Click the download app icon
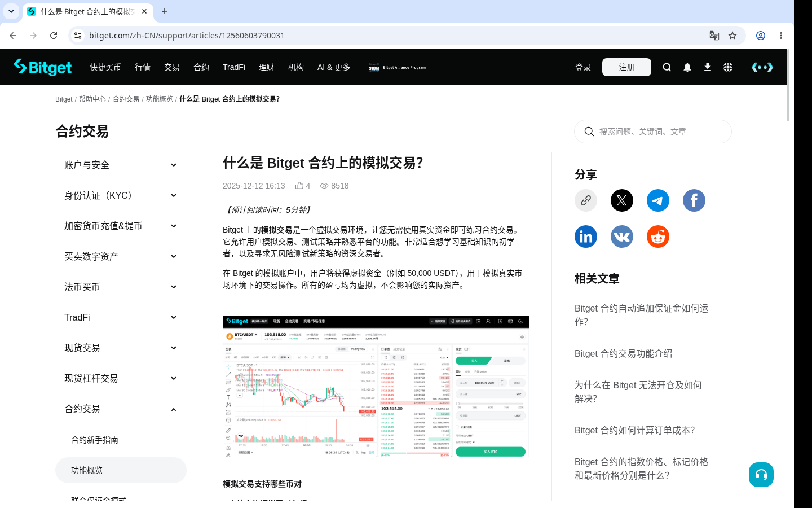Screen dimensions: 812x508 tap(708, 67)
